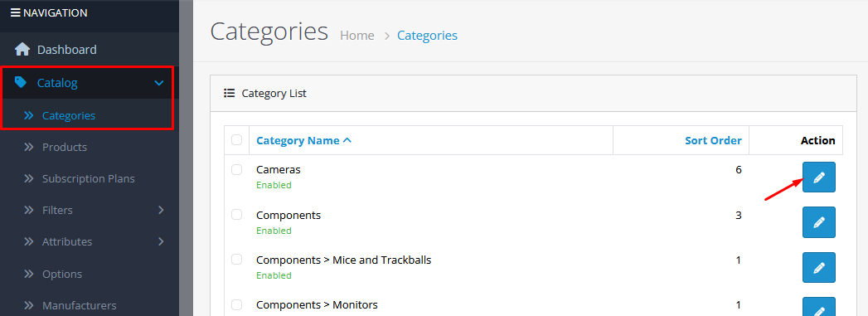
Task: Click the Catalog tag icon
Action: point(21,82)
